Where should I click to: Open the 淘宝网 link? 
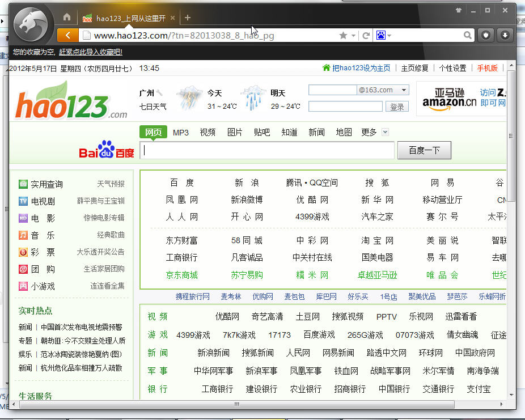point(377,240)
